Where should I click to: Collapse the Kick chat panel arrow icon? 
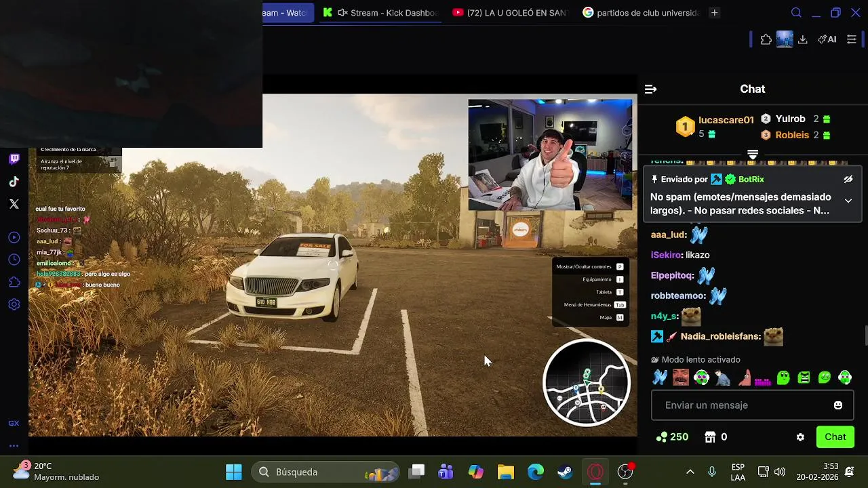click(650, 89)
